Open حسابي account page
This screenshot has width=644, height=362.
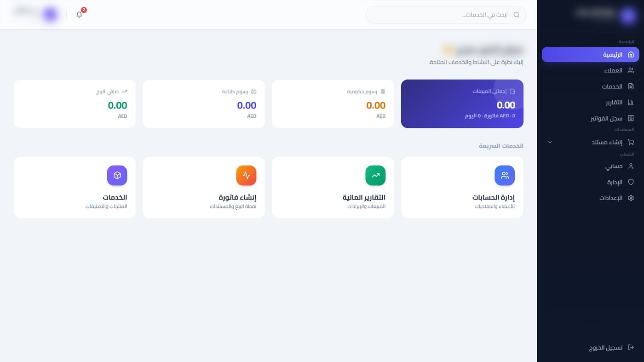click(x=590, y=166)
